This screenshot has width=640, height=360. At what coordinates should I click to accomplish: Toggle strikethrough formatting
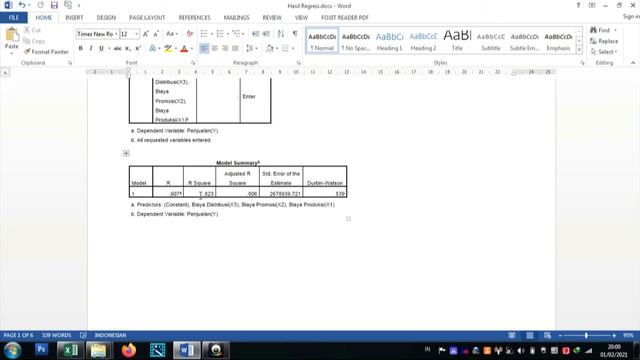[117, 49]
